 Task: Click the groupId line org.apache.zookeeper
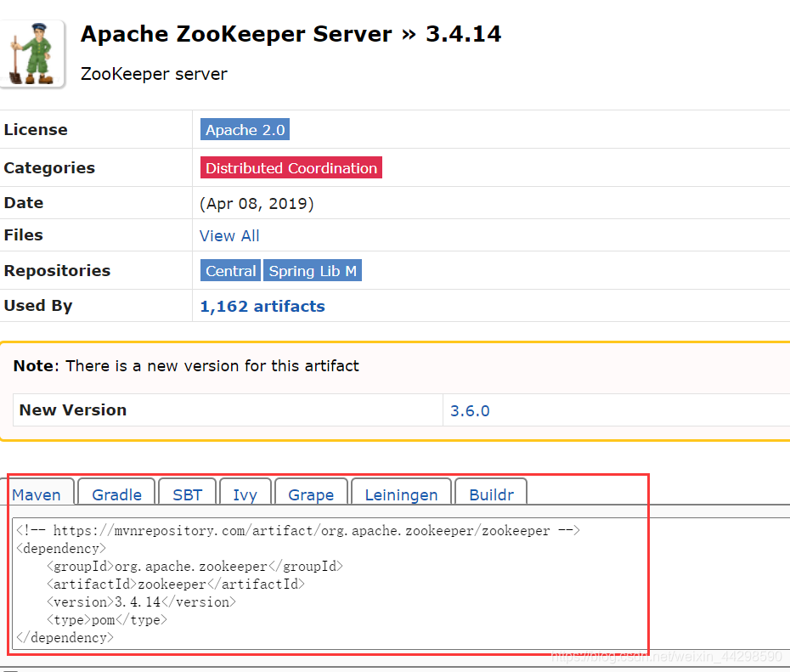point(195,566)
